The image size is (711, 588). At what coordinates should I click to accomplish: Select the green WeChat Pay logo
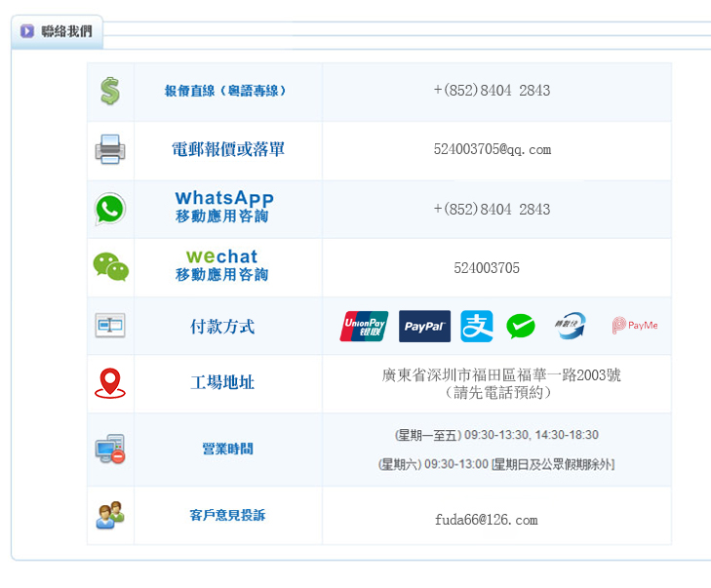click(521, 326)
